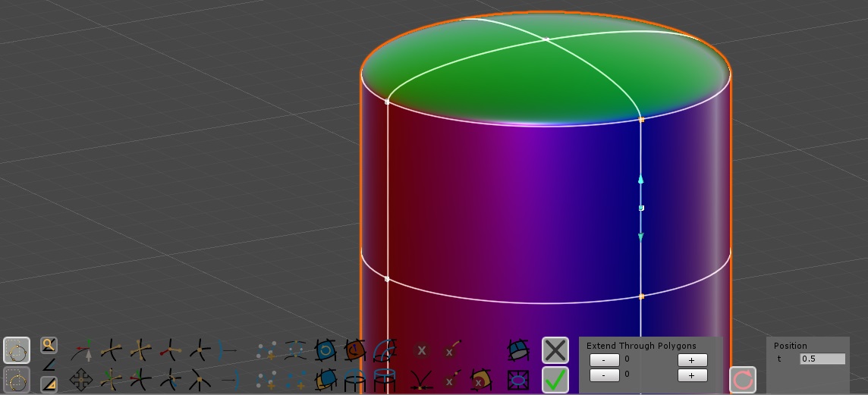This screenshot has width=868, height=395.
Task: Select the highlighted curve selection mode icon
Action: [x=17, y=350]
